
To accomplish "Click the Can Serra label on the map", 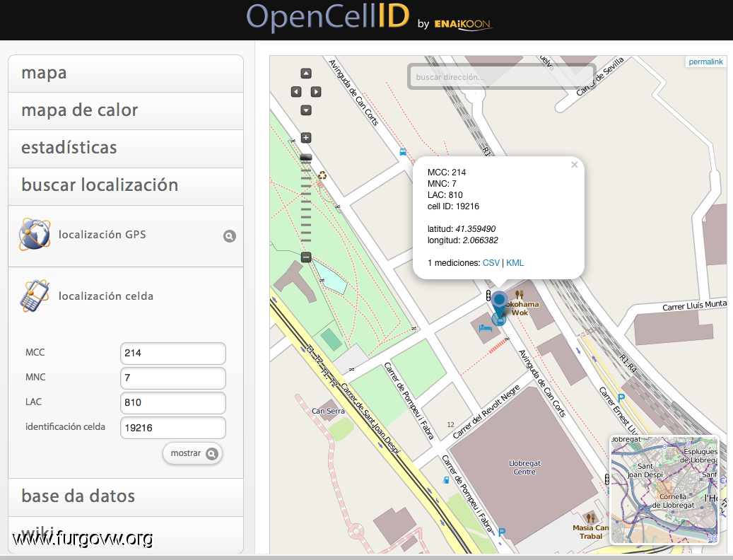I will coord(328,411).
